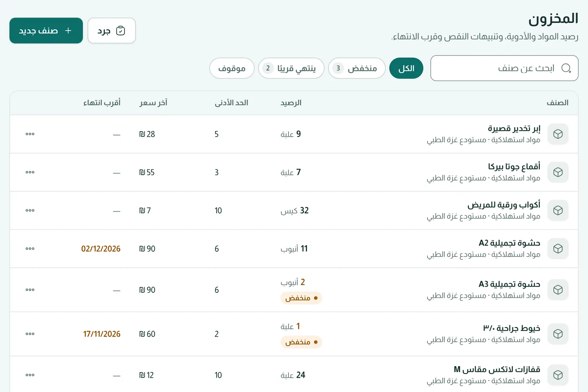Click the الحد الأدنى column header
The height and width of the screenshot is (392, 588).
coord(232,103)
